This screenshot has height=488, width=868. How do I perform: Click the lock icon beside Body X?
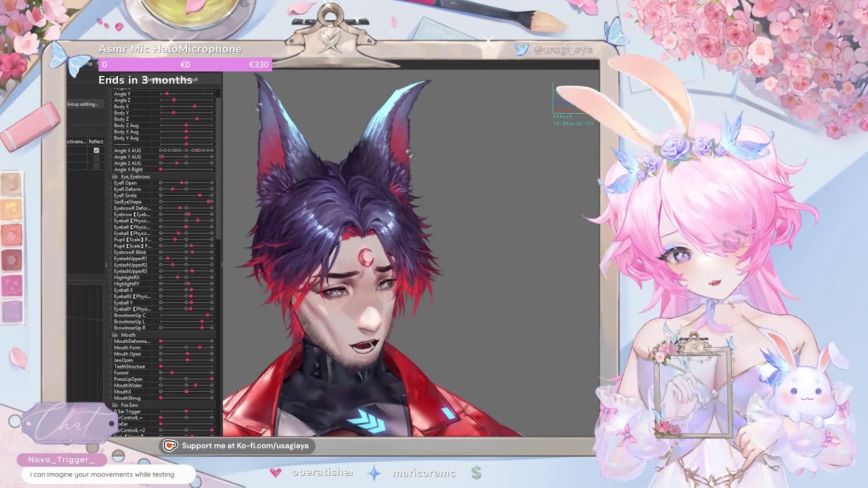tap(111, 106)
